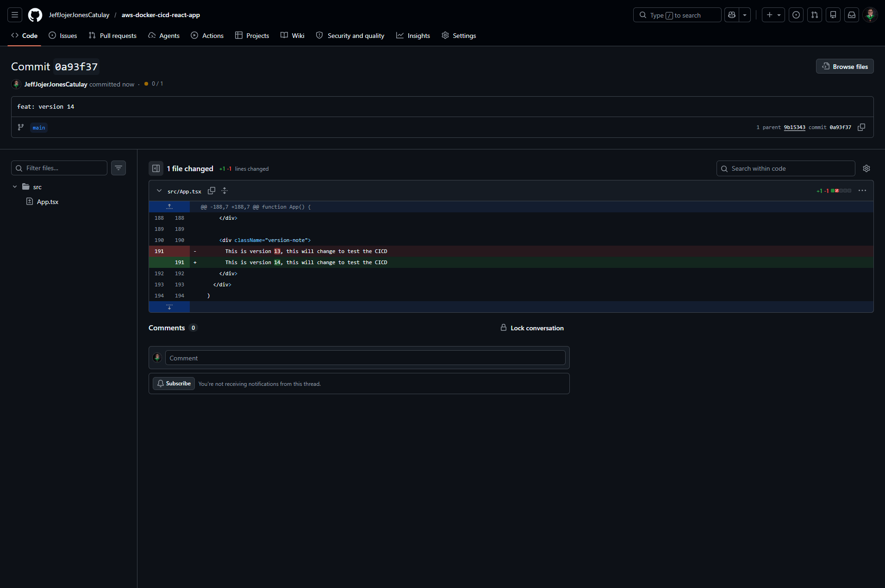Open the user profile avatar menu
Screen dimensions: 885x588
click(x=870, y=15)
